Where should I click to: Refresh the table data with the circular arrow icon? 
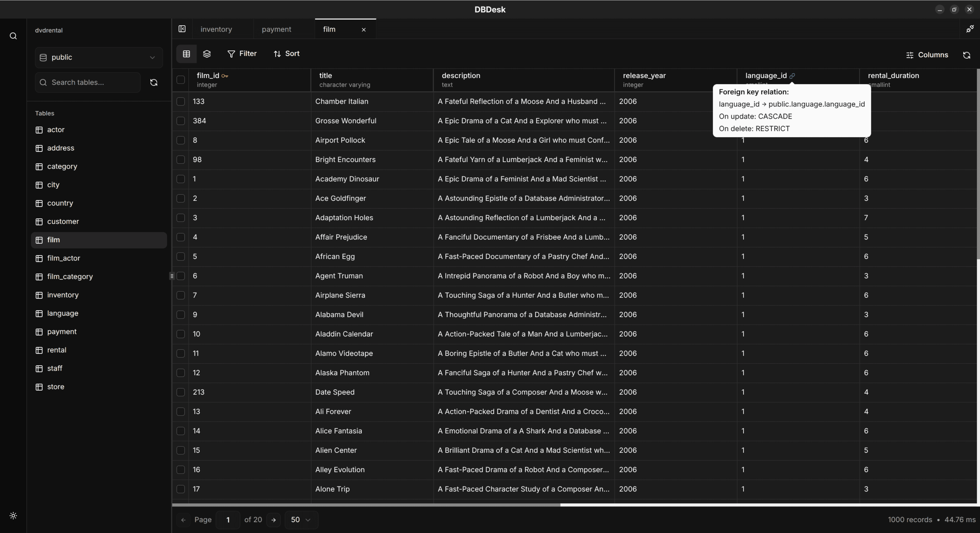click(x=967, y=55)
